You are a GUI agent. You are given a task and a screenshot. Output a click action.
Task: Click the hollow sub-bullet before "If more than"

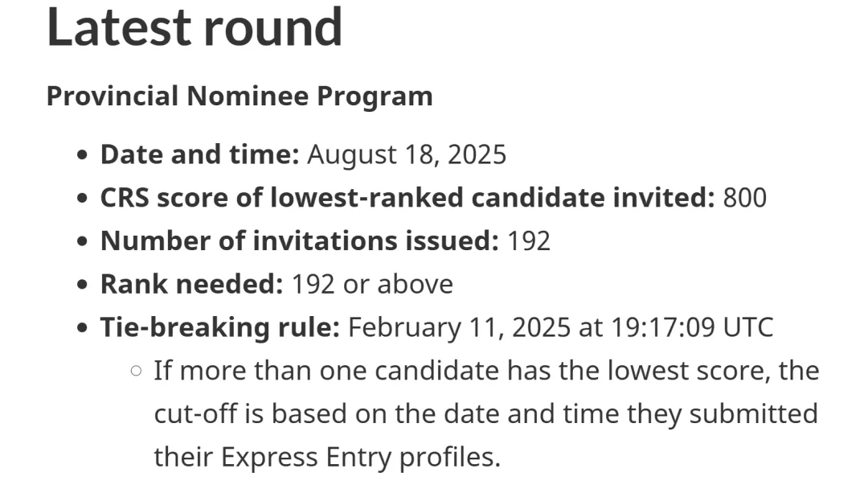pos(136,371)
